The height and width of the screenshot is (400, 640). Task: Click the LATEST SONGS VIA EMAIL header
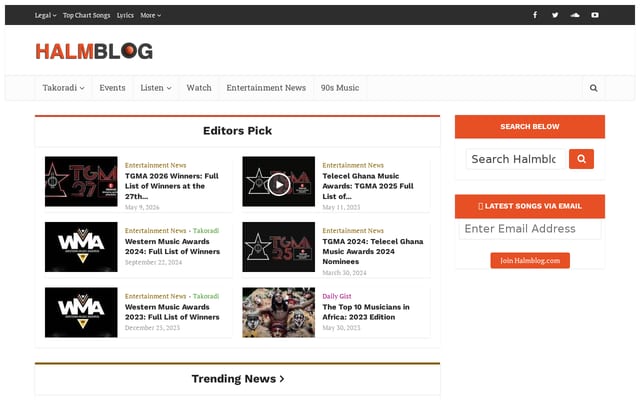530,206
